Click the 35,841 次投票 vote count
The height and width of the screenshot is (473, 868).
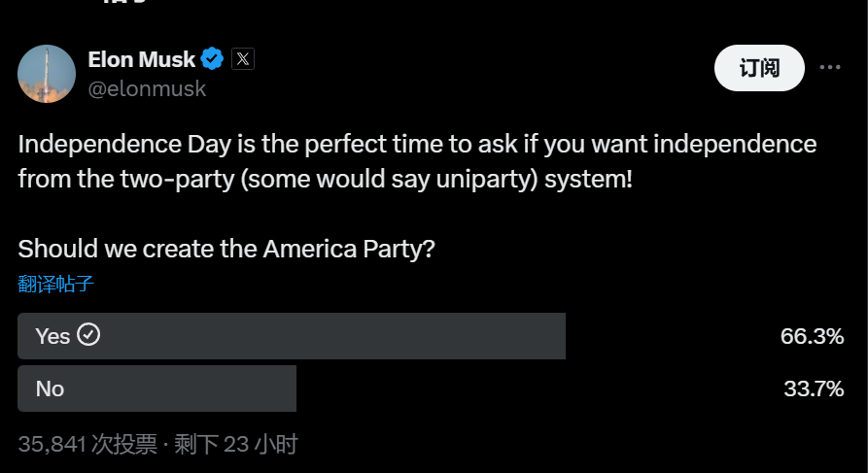tap(87, 445)
